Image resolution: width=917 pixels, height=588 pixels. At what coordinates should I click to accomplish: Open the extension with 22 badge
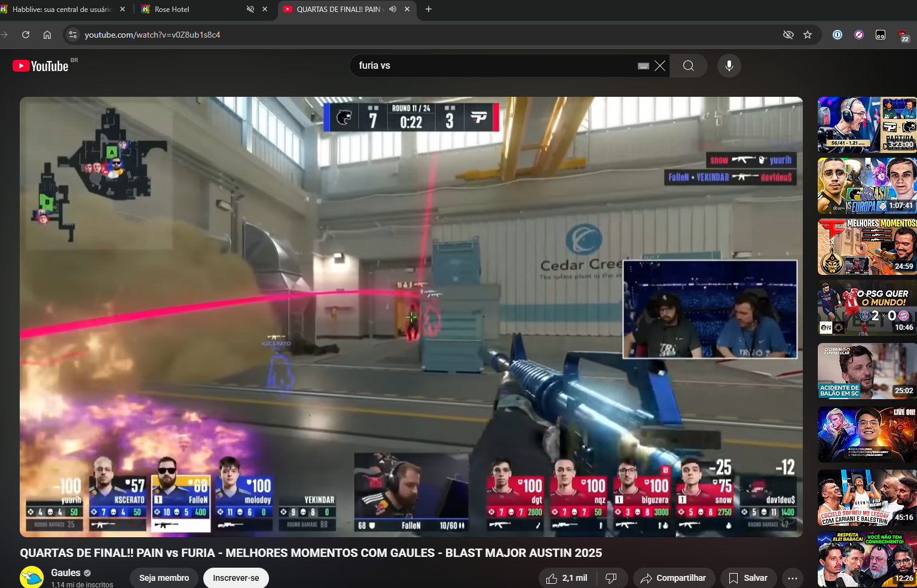903,36
